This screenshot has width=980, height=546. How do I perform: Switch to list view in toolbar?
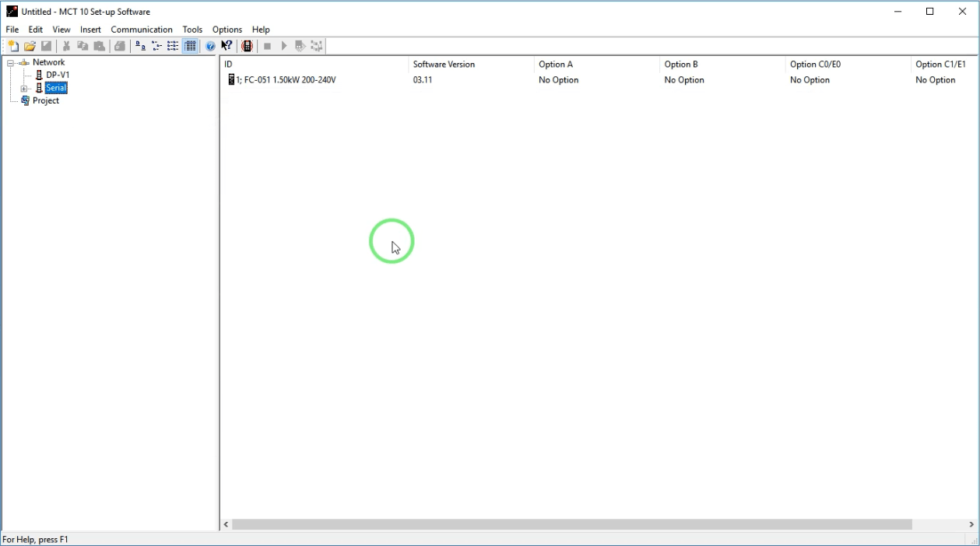coord(173,46)
